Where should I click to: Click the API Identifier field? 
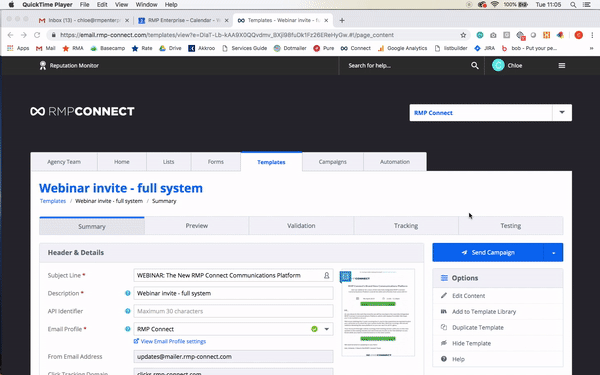point(233,311)
